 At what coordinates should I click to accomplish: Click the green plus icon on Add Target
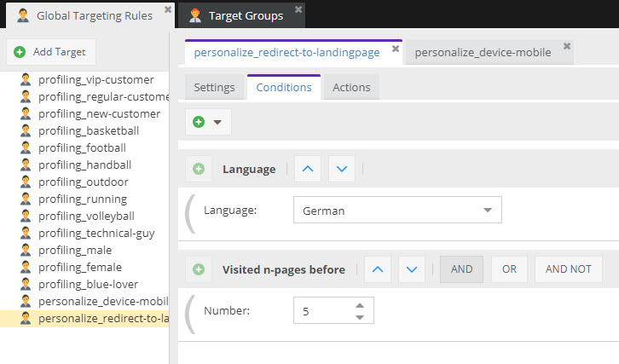click(x=20, y=52)
